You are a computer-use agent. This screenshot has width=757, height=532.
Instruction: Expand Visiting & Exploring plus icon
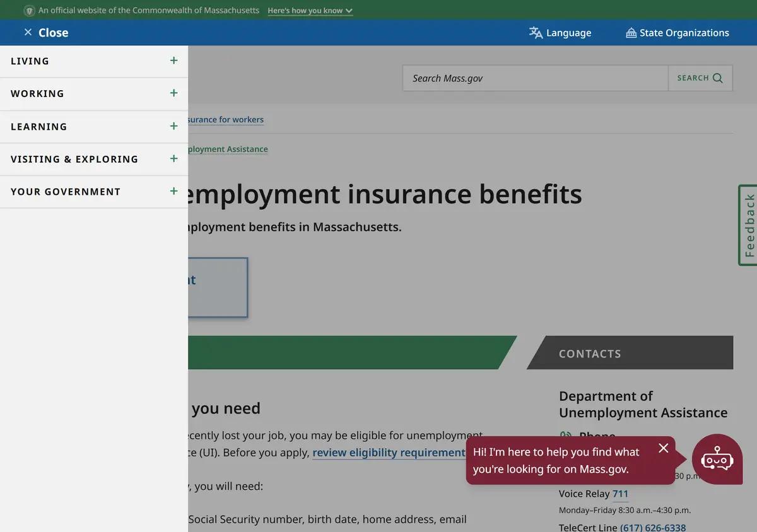click(174, 159)
